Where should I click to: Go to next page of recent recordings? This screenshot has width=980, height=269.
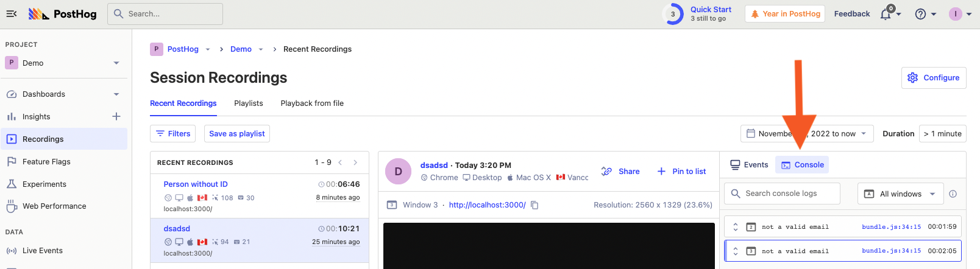pyautogui.click(x=355, y=162)
